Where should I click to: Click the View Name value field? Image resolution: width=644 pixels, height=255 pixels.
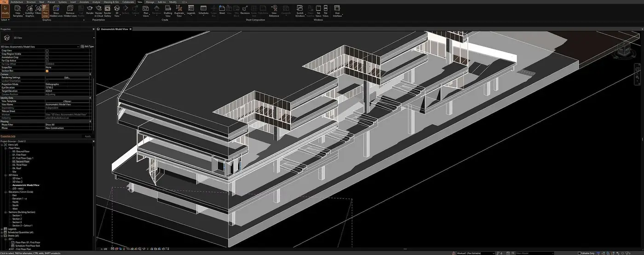67,104
